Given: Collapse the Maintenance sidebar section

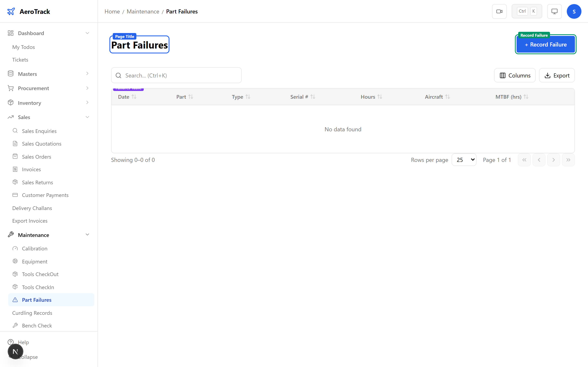Looking at the screenshot, I should (x=87, y=235).
